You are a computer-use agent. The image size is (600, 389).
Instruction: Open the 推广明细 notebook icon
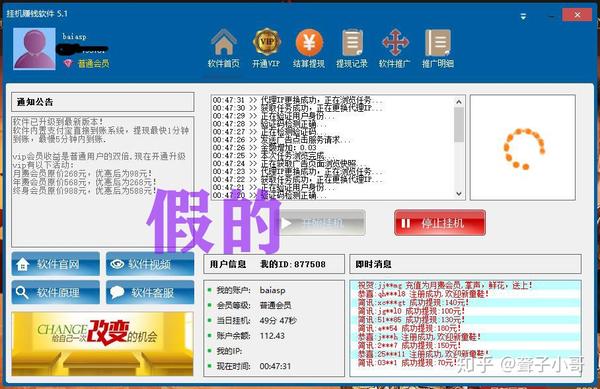coord(438,42)
